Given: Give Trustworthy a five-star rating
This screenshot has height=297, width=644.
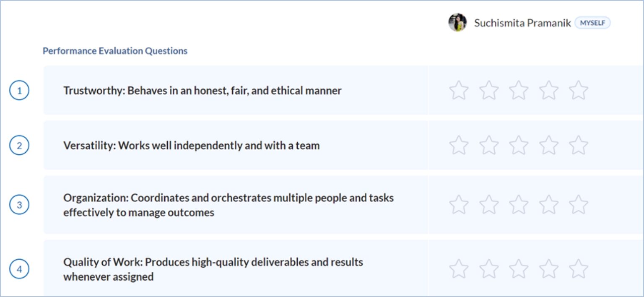Looking at the screenshot, I should tap(579, 91).
